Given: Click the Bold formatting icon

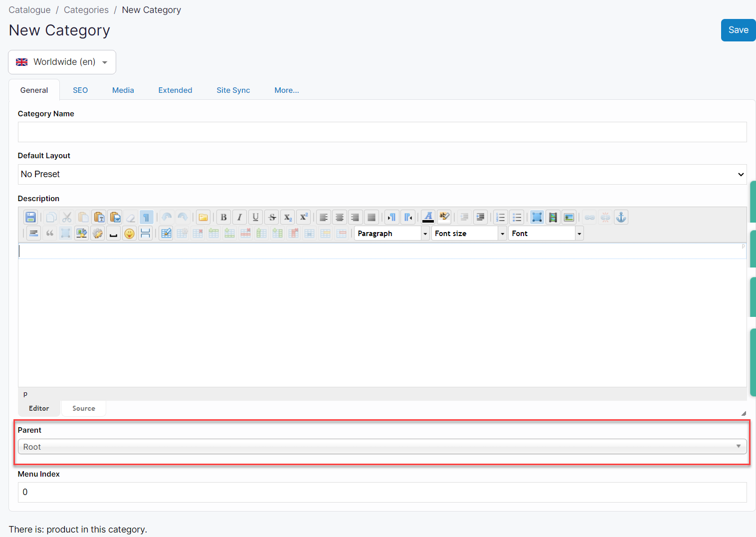Looking at the screenshot, I should click(223, 217).
